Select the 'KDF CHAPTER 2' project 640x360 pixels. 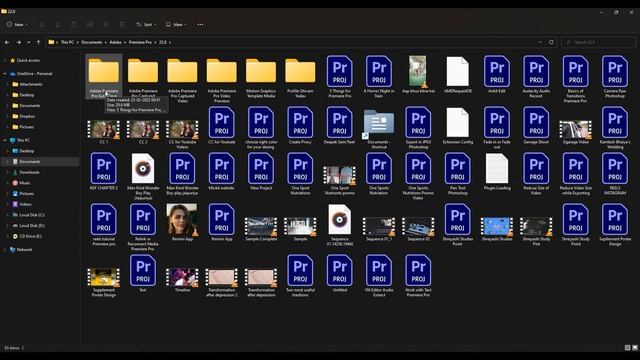pos(104,171)
